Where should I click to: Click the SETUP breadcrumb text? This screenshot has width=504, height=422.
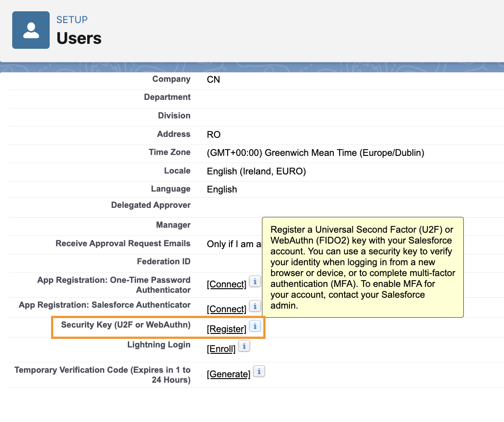pyautogui.click(x=72, y=19)
